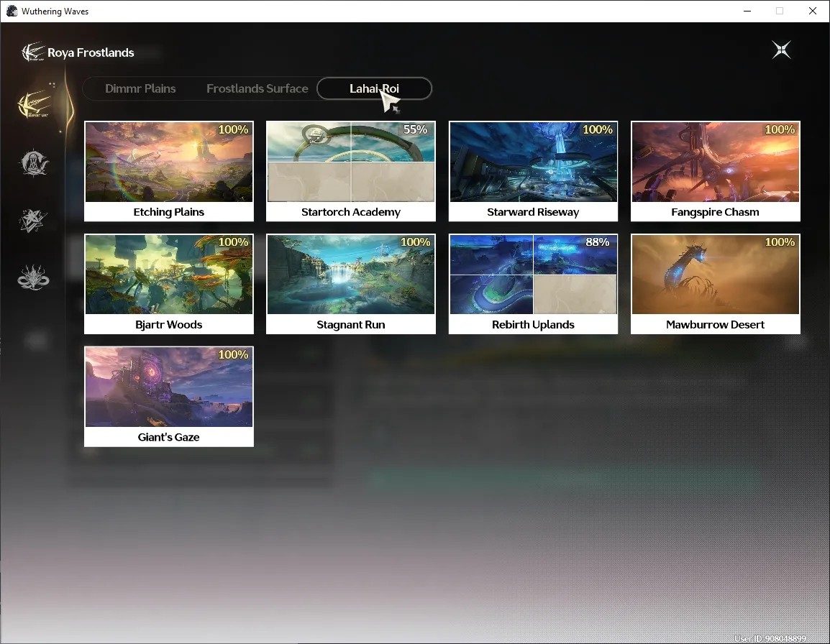Select the star-shaped region emblem in sidebar

[x=33, y=220]
